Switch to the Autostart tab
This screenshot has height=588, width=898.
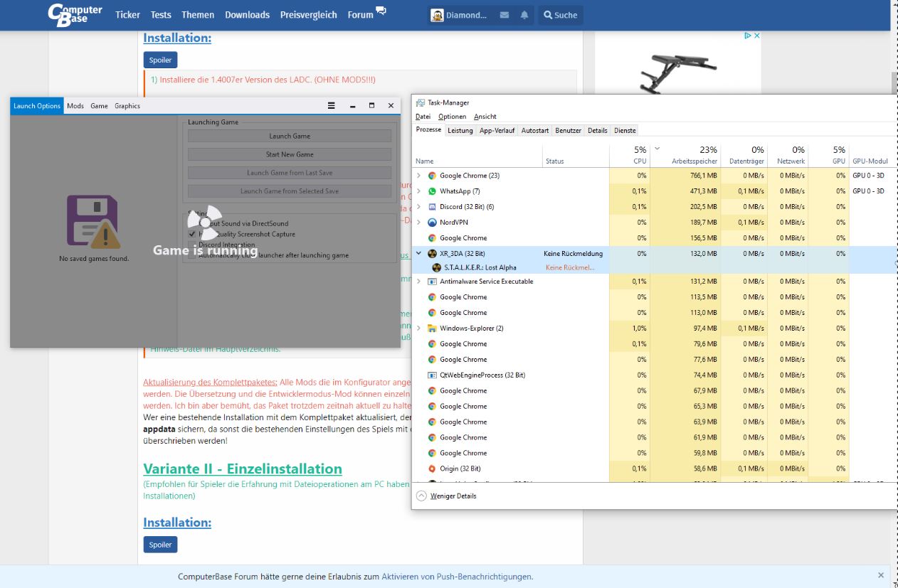[535, 130]
